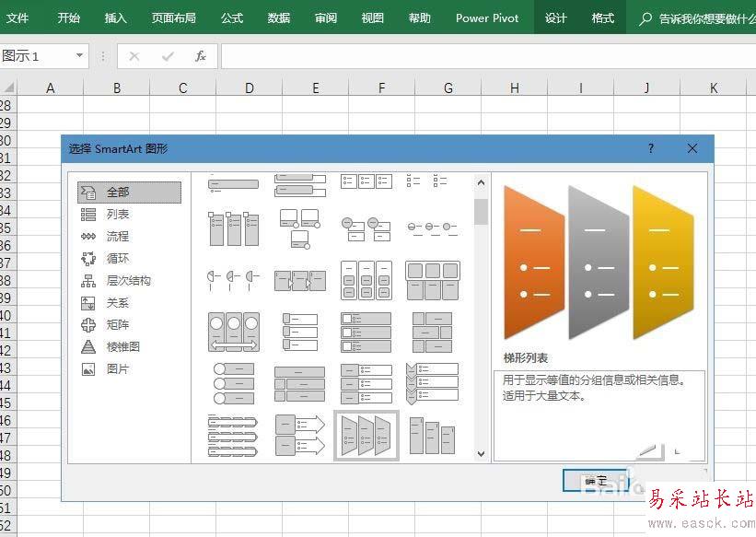Click the large 梯形列表 preview image
The width and height of the screenshot is (756, 537).
599,263
